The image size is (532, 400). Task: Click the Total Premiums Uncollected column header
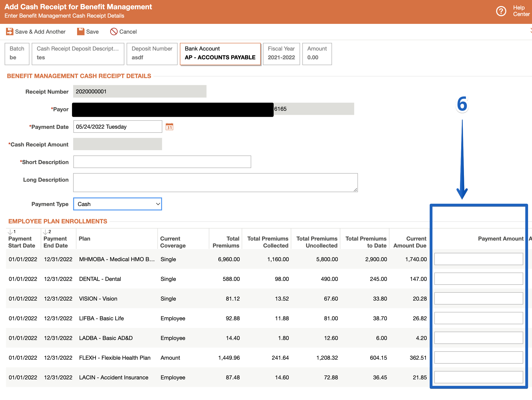tap(317, 242)
